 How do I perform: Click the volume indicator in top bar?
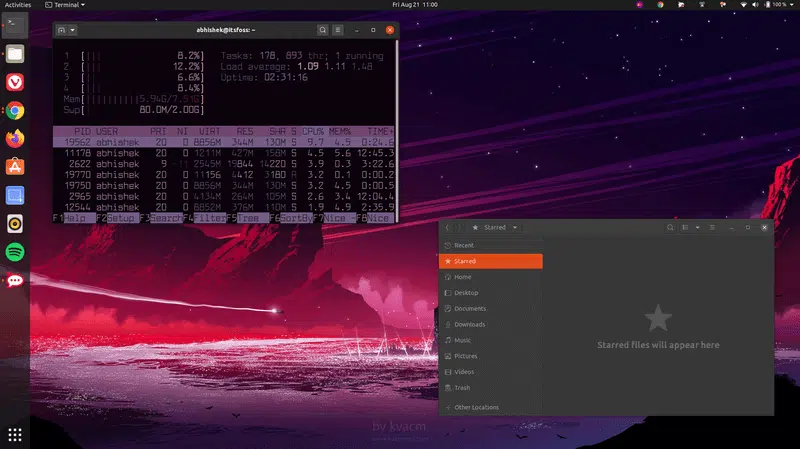point(755,5)
